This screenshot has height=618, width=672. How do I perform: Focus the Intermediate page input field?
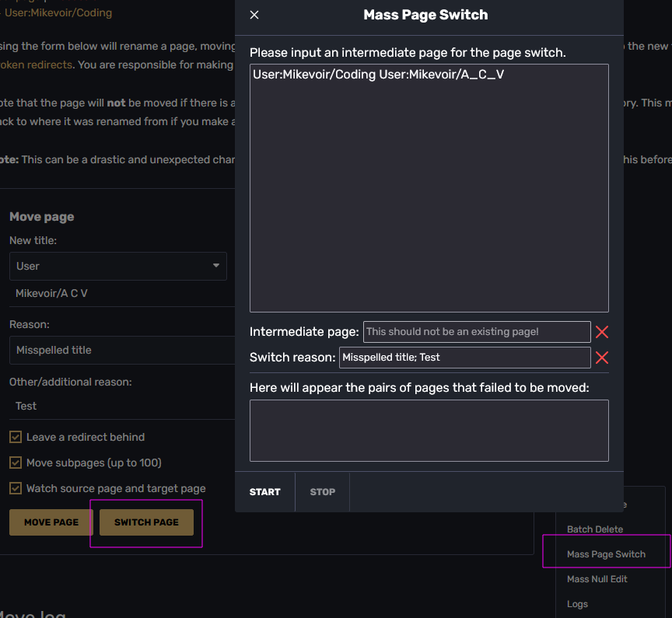pyautogui.click(x=476, y=332)
